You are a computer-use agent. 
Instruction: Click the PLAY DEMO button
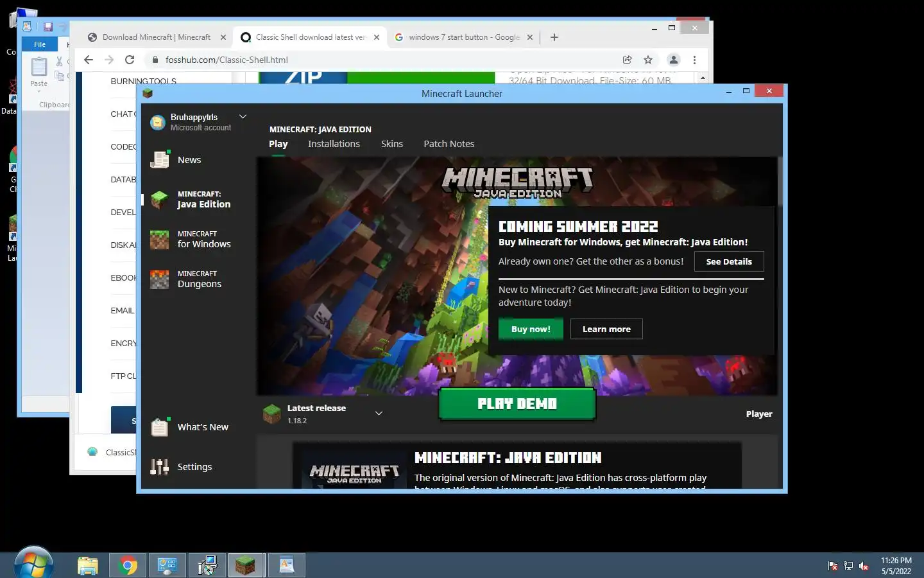(x=517, y=404)
